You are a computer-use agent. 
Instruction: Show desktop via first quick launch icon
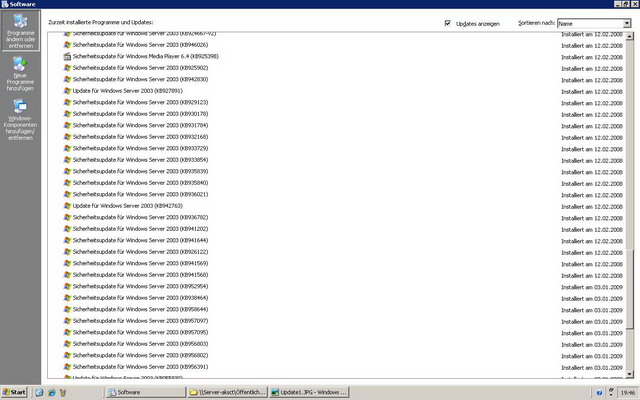(x=39, y=392)
